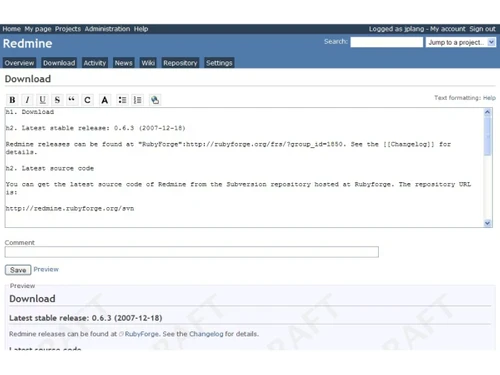This screenshot has height=375, width=500.
Task: Click into the Comment input field
Action: point(192,252)
